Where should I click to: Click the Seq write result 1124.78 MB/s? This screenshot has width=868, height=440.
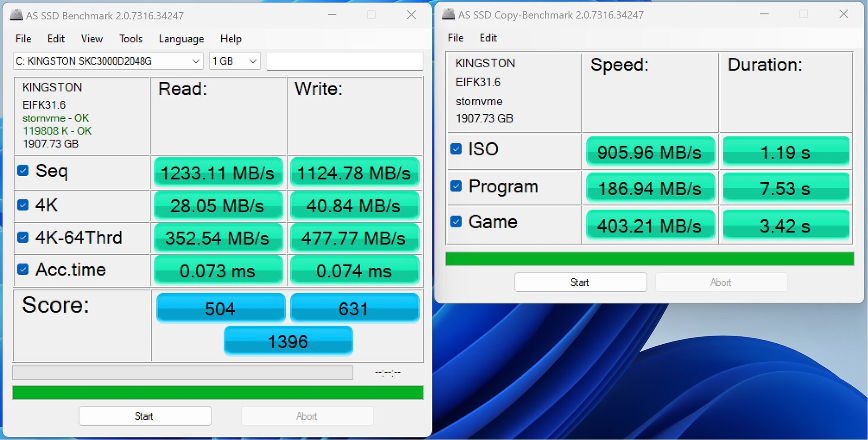[x=355, y=173]
